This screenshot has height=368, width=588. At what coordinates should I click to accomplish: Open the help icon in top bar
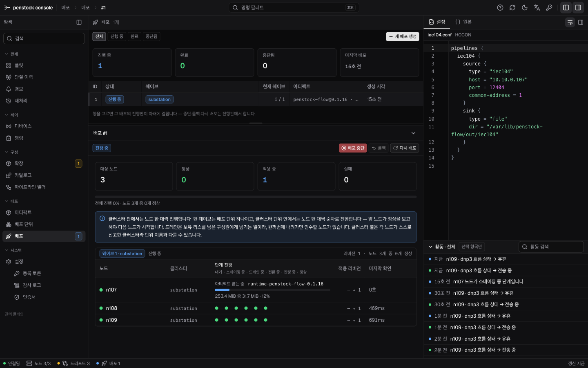click(x=500, y=7)
